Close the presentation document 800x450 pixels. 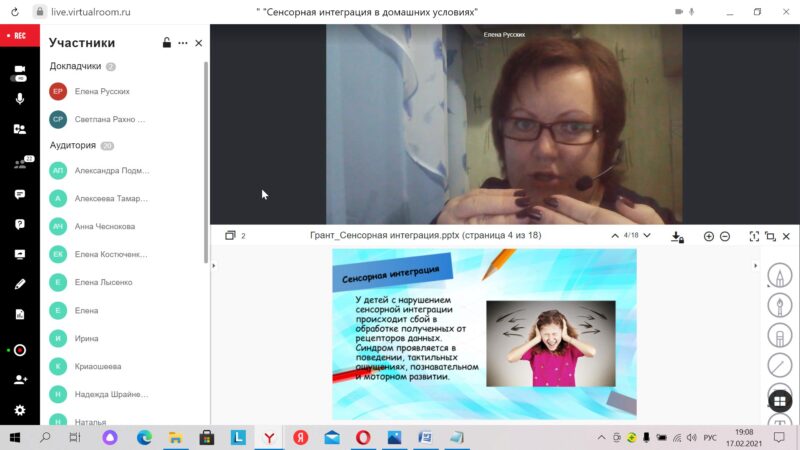786,236
